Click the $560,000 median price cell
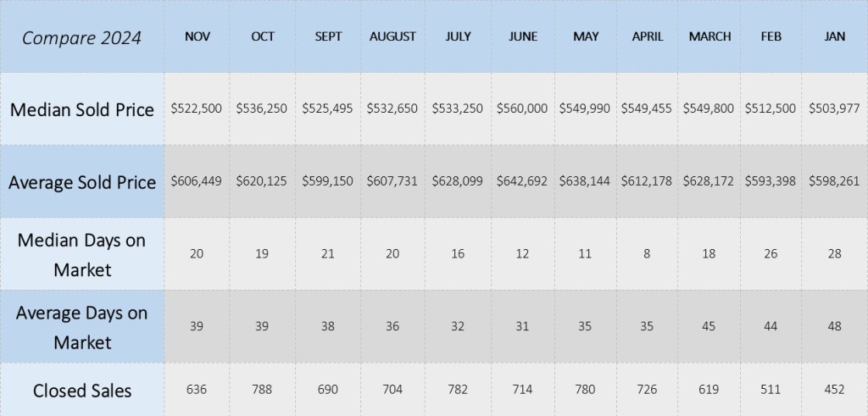Image resolution: width=868 pixels, height=416 pixels. [x=522, y=109]
